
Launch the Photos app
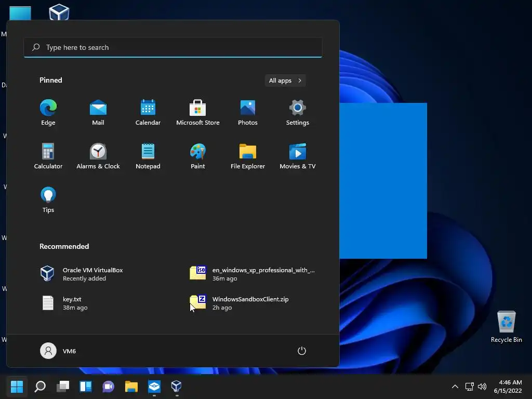tap(248, 112)
